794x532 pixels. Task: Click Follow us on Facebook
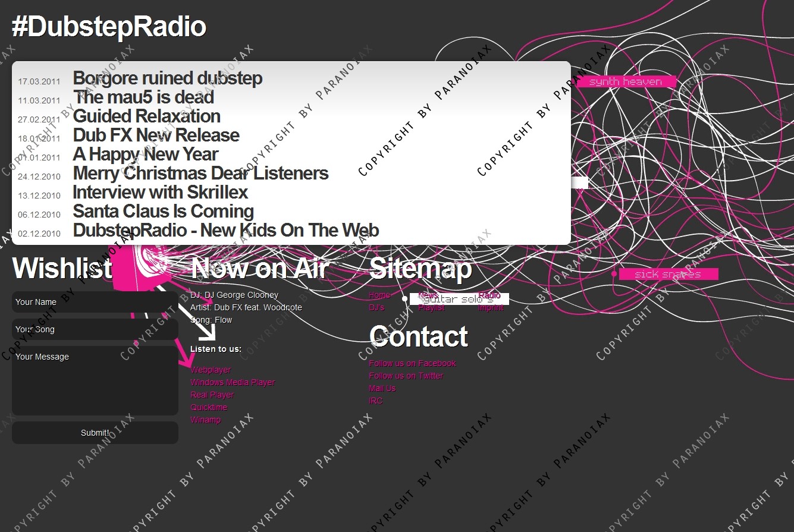pos(412,363)
